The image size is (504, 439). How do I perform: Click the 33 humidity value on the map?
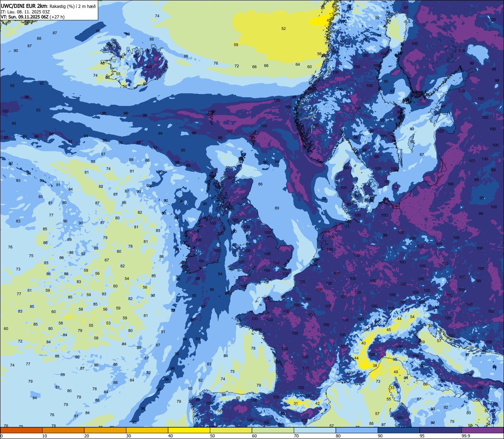pos(392,388)
